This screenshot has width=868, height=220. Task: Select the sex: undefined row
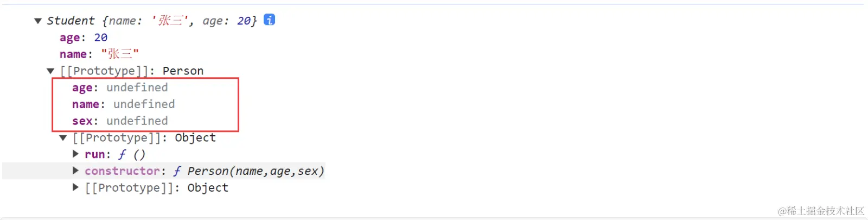[120, 121]
